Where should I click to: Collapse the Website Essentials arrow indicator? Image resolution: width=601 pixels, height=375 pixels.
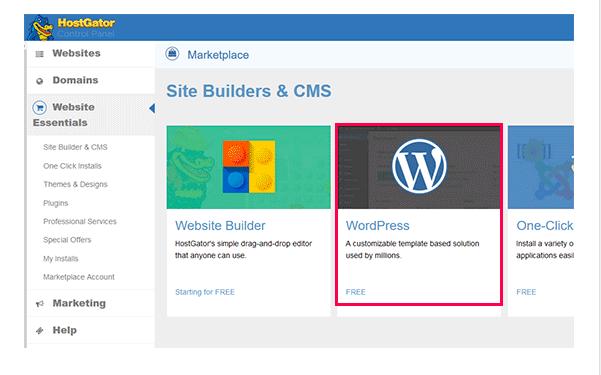click(x=152, y=108)
